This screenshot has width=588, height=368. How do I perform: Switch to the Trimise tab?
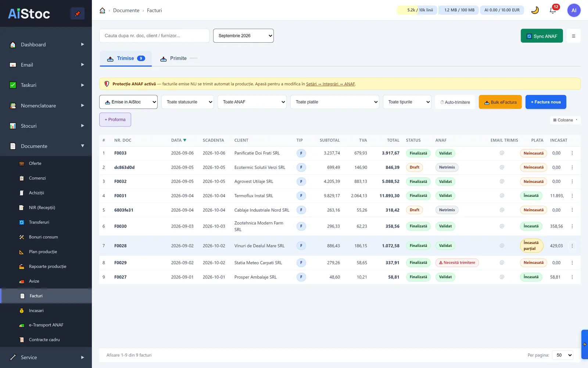click(x=126, y=59)
